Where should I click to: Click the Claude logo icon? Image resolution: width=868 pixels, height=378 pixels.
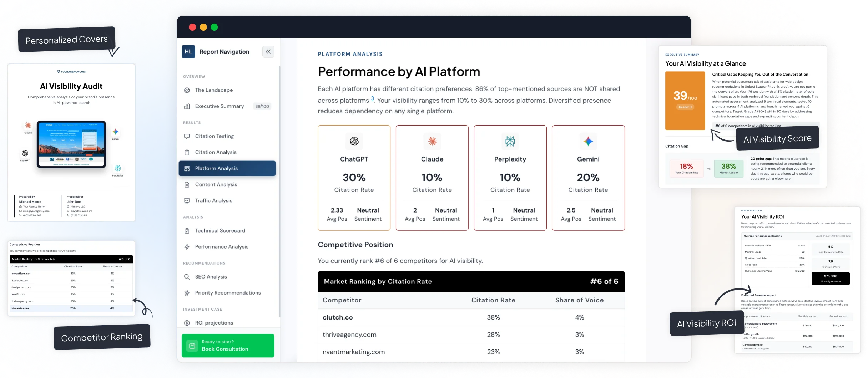tap(432, 141)
